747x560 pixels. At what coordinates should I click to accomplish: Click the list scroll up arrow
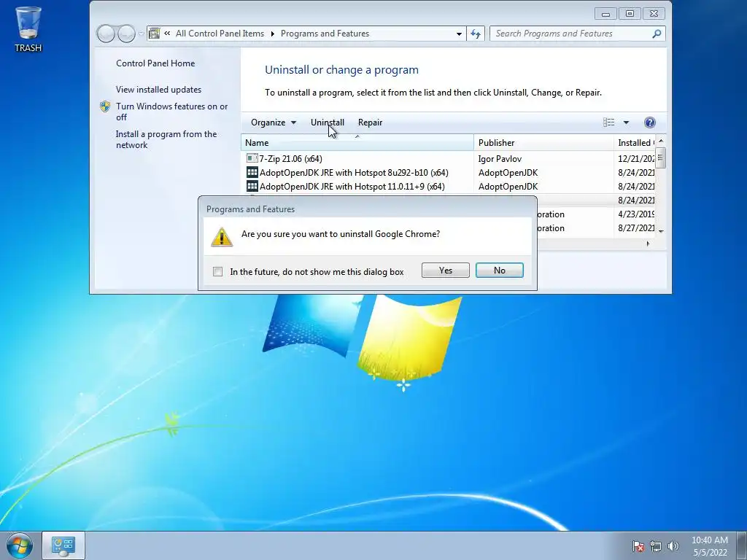(661, 141)
